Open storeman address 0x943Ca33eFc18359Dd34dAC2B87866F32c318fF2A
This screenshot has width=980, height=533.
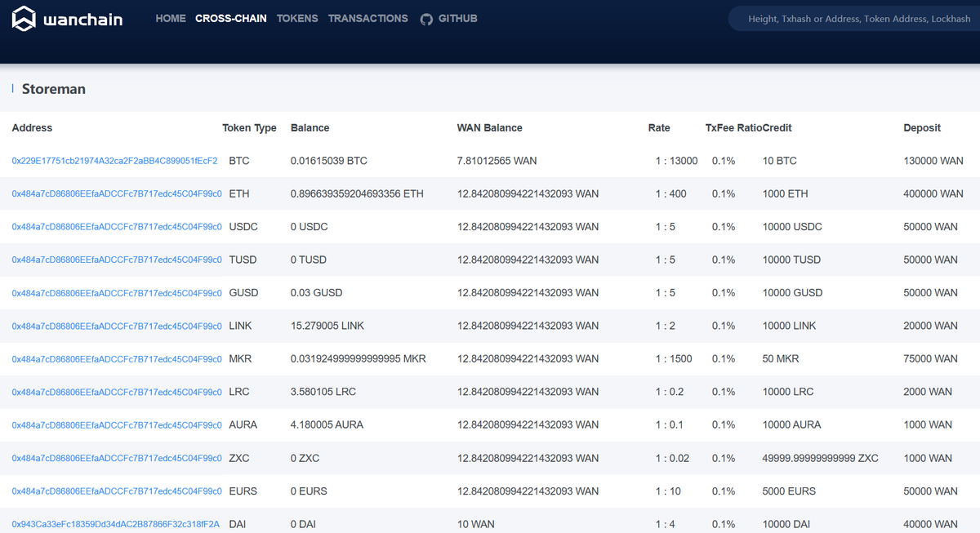tap(115, 524)
